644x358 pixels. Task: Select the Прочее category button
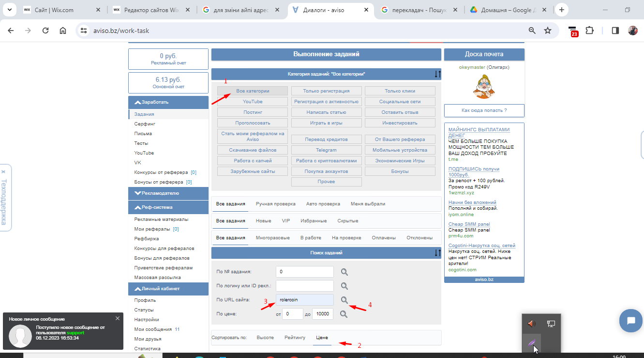326,182
